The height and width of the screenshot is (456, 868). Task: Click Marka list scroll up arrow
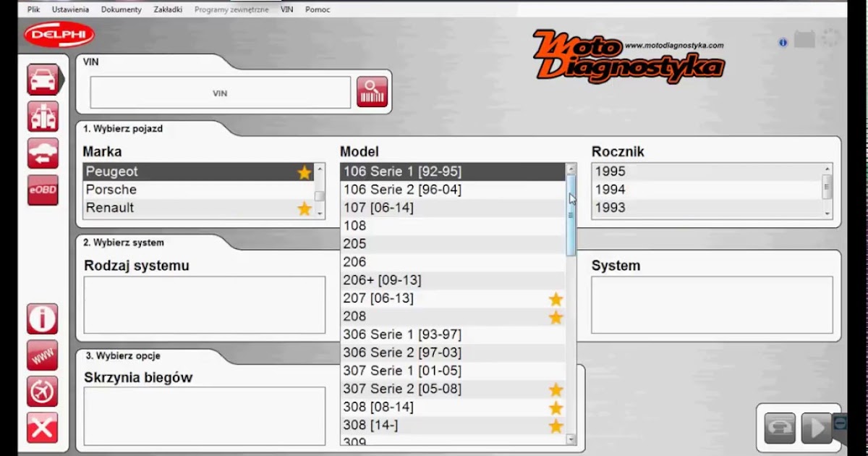320,169
